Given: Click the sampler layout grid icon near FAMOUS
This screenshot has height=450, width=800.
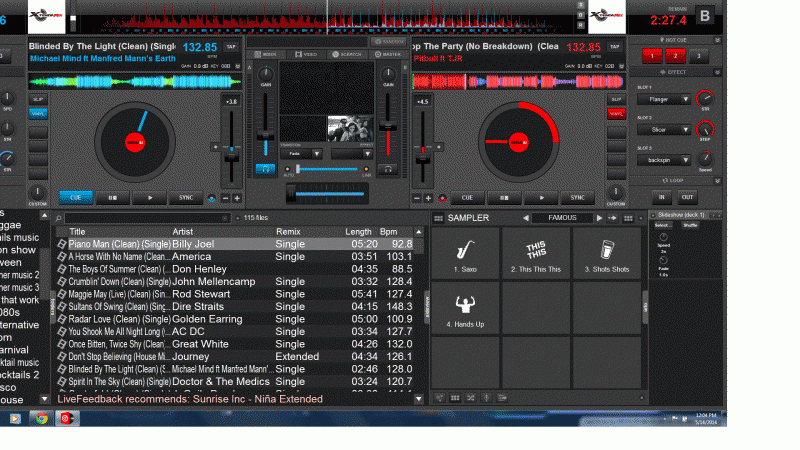Looking at the screenshot, I should point(628,218).
